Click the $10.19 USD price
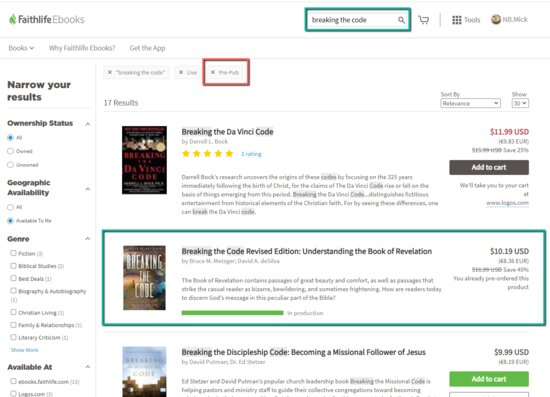The height and width of the screenshot is (397, 550). 509,251
